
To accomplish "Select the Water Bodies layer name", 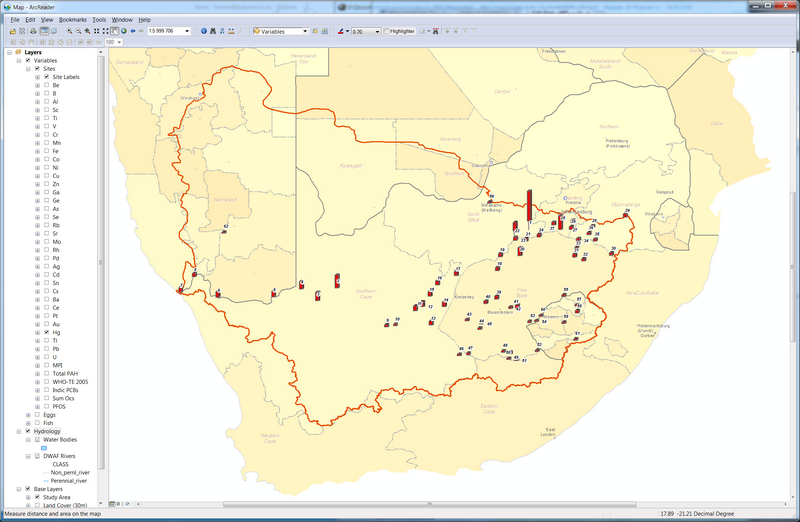I will click(x=60, y=439).
